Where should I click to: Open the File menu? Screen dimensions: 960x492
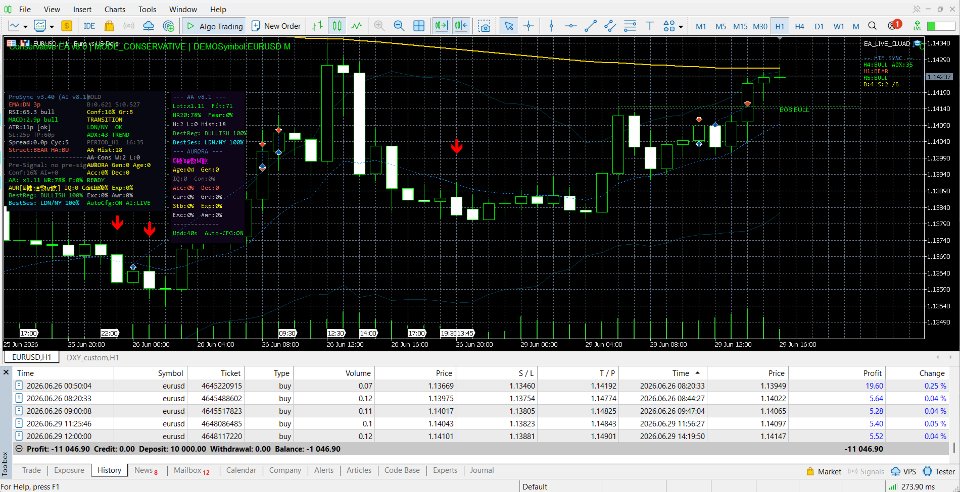(x=24, y=9)
